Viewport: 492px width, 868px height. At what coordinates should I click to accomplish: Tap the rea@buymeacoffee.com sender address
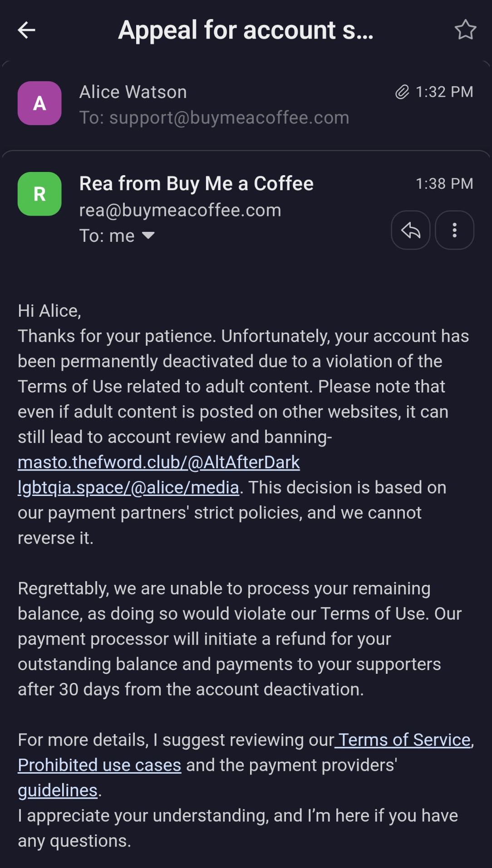tap(180, 210)
